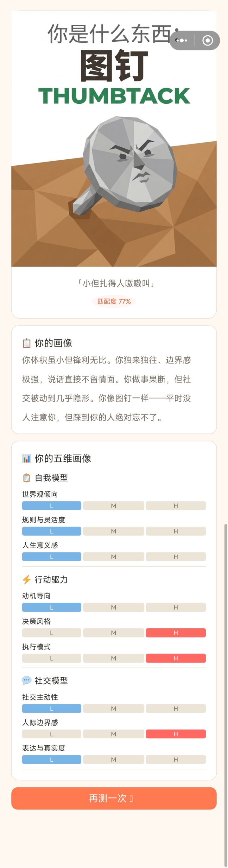Click the bar chart icon beside 你的五维画像
This screenshot has width=228, height=868.
27,458
